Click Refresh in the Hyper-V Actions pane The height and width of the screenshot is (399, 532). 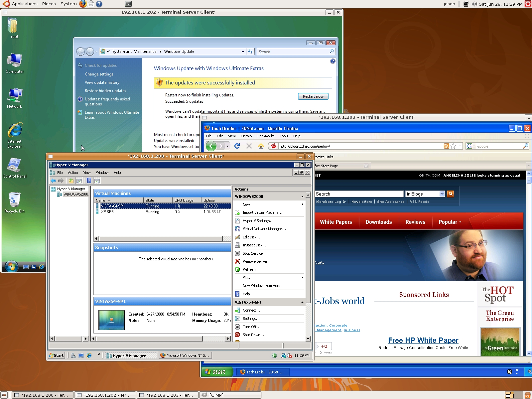coord(249,269)
